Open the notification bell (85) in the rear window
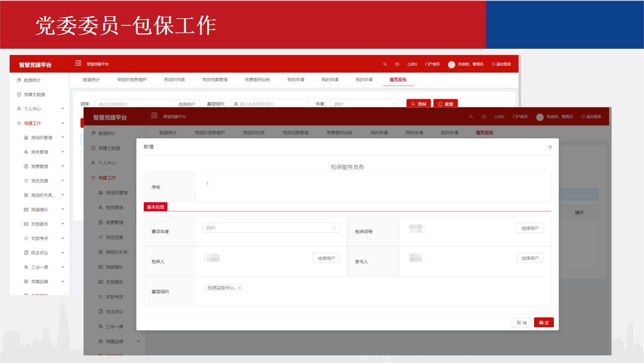Screen dimensions: 644x363 tap(412, 64)
